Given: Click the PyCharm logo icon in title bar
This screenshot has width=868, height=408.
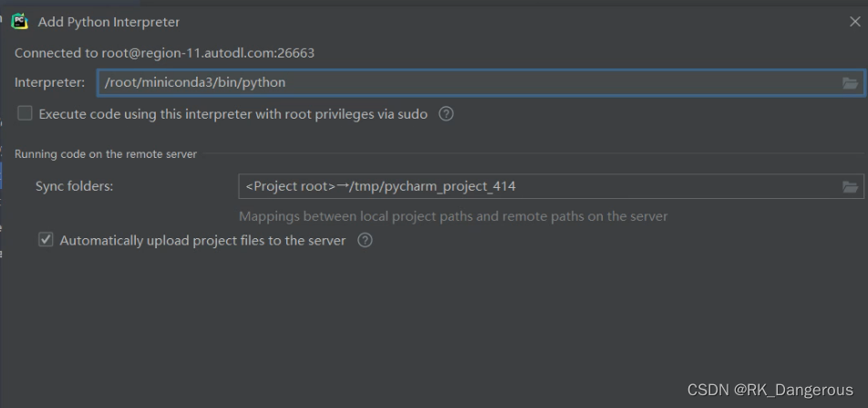Looking at the screenshot, I should tap(19, 22).
